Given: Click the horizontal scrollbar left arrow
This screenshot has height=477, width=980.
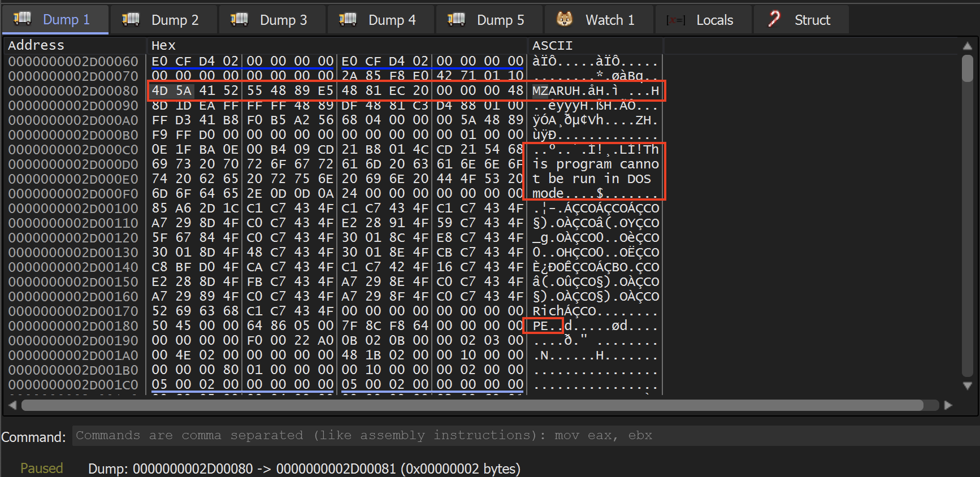Looking at the screenshot, I should [x=12, y=405].
